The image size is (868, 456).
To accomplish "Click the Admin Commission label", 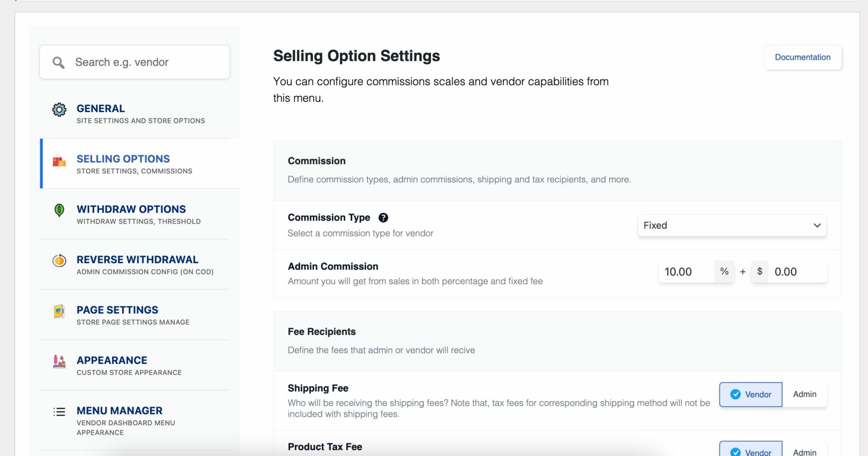I will click(333, 267).
